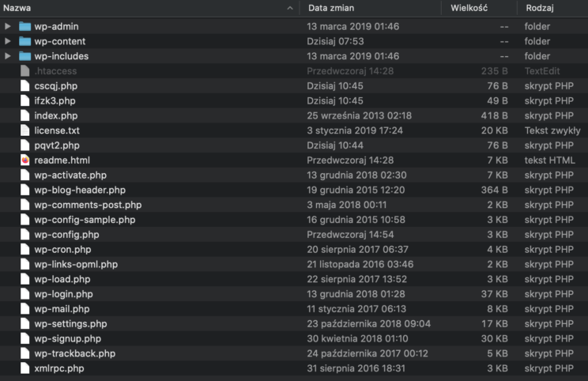Expand the wp-admin folder disclosure triangle

(7, 26)
